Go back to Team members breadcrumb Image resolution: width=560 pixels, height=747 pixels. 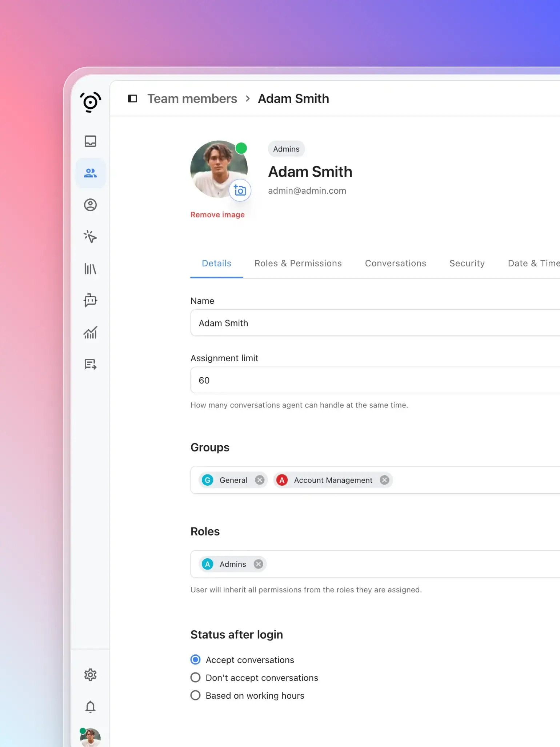(192, 99)
